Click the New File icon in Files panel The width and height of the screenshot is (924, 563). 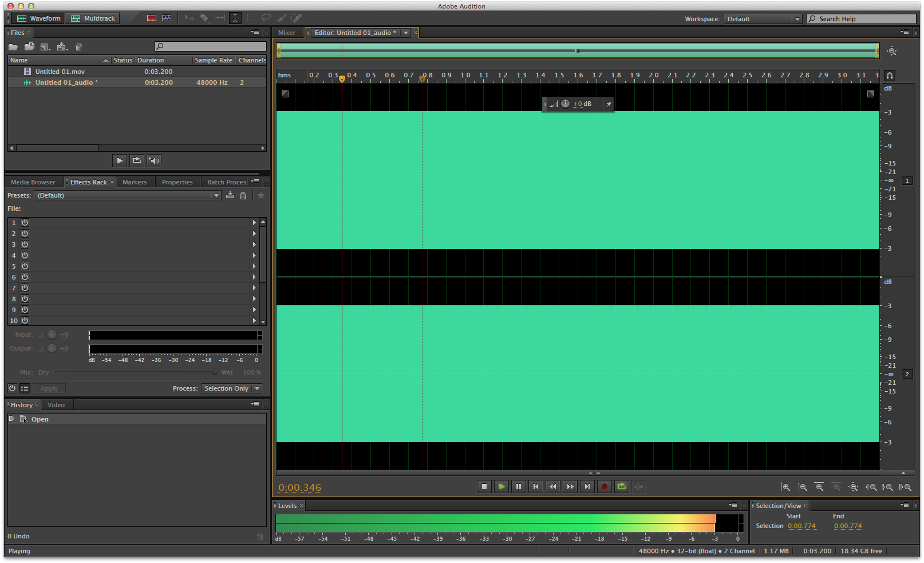(x=45, y=47)
